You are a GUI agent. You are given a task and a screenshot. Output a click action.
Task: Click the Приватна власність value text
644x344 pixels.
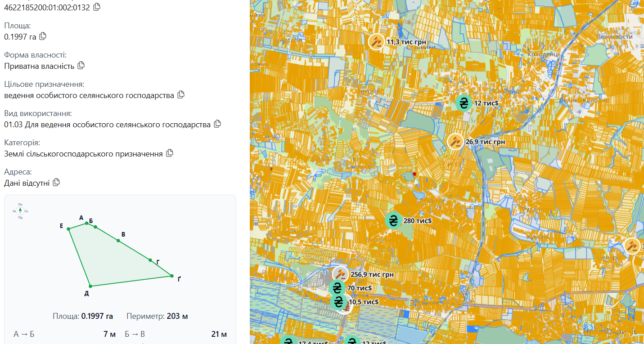[39, 66]
